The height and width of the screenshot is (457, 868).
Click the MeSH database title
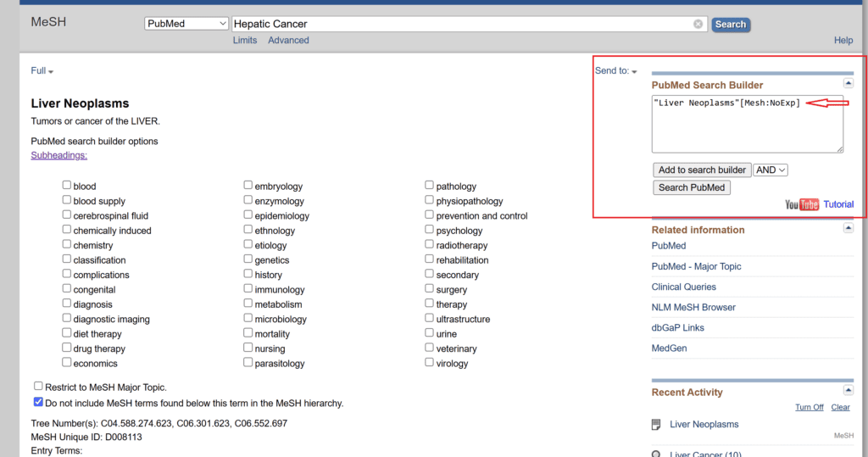[48, 22]
